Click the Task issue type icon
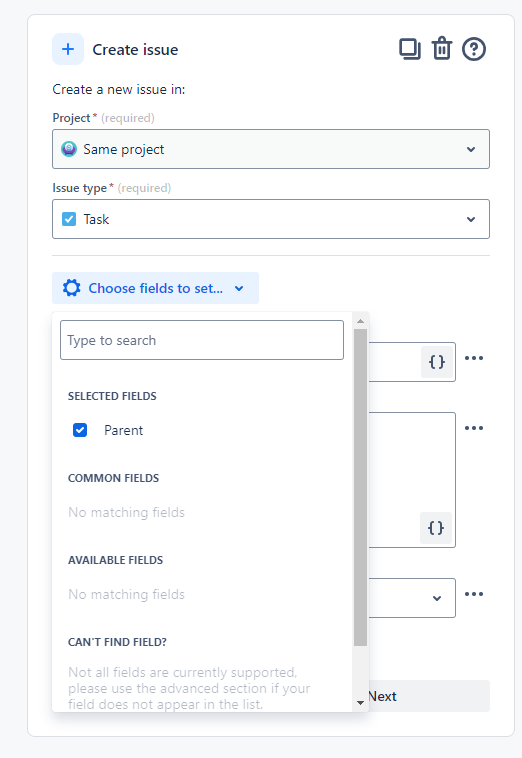This screenshot has height=758, width=522. point(69,219)
